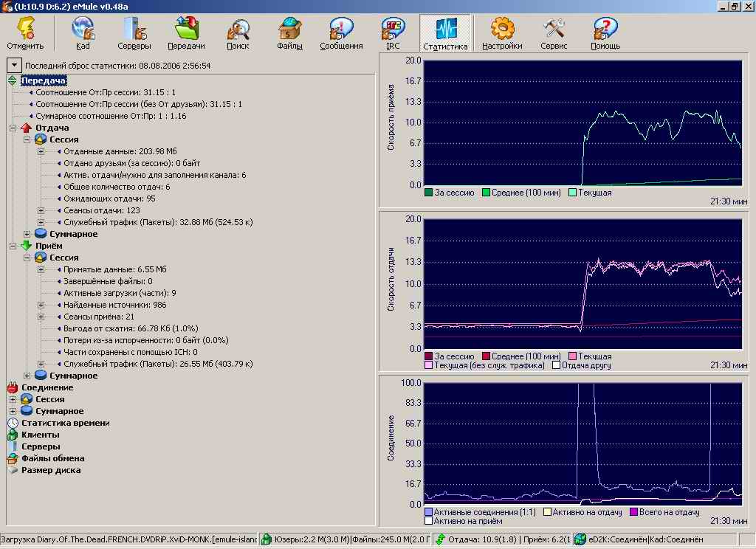Open the Сервис (Tools) menu
The width and height of the screenshot is (756, 549).
point(554,34)
